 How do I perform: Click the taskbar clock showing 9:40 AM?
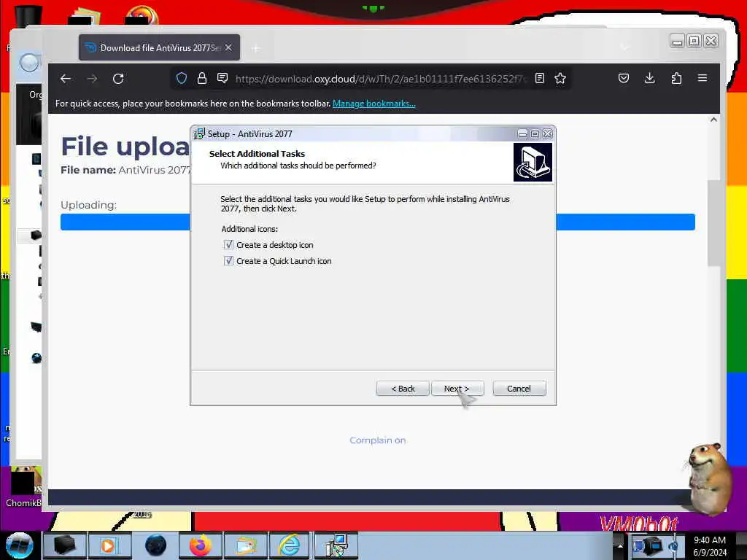click(x=710, y=546)
